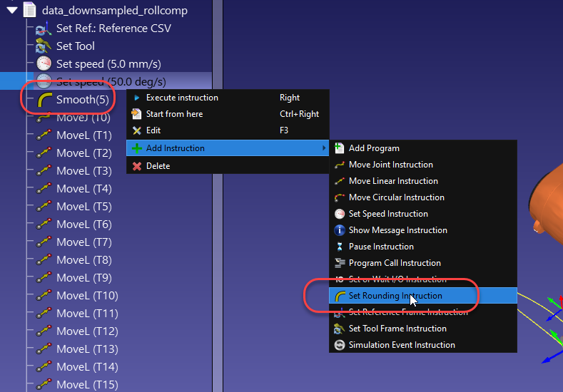Select Set speed (50.0 deg/s) instruction
The image size is (563, 392).
(111, 82)
